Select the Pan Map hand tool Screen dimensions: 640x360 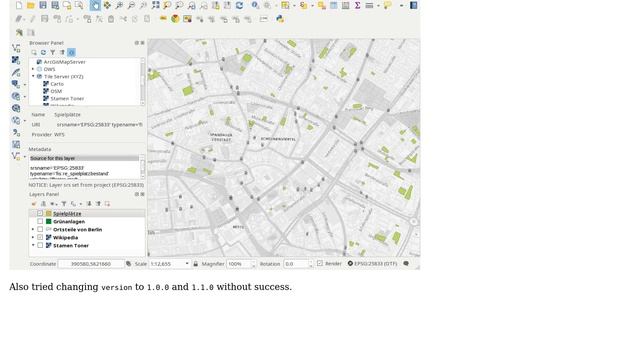tap(95, 5)
